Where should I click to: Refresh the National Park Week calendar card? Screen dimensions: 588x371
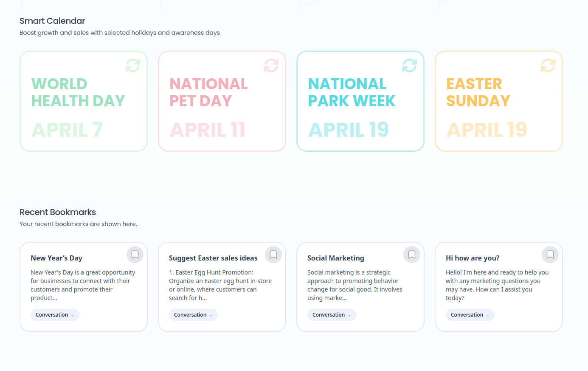410,65
